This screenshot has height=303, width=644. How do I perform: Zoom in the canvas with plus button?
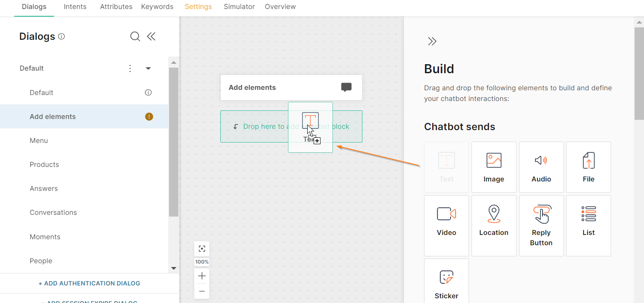pyautogui.click(x=202, y=276)
